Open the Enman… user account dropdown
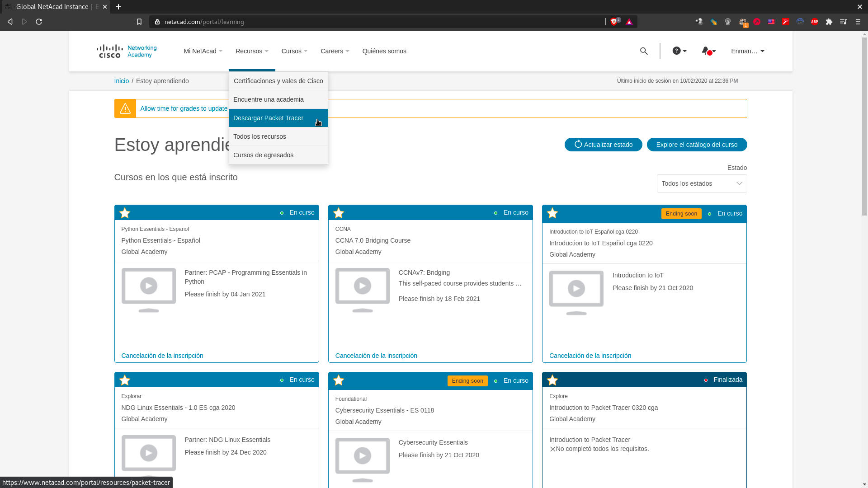The height and width of the screenshot is (488, 868). pos(748,51)
